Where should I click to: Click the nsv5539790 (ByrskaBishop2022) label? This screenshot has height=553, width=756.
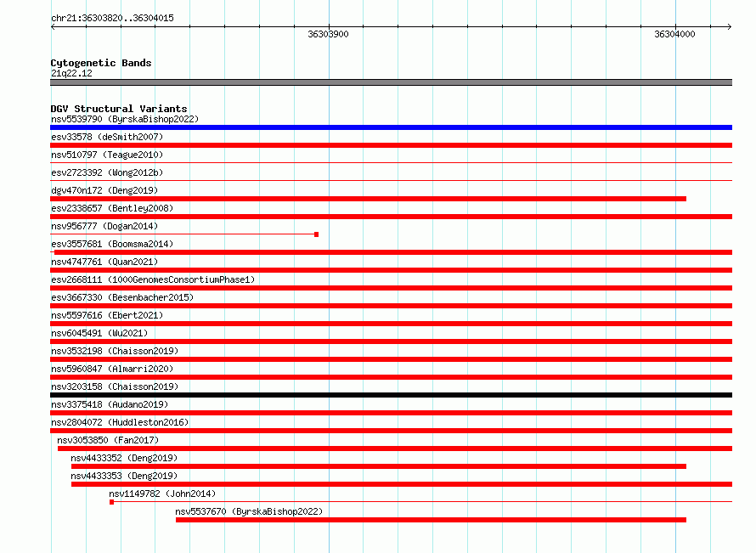click(125, 119)
